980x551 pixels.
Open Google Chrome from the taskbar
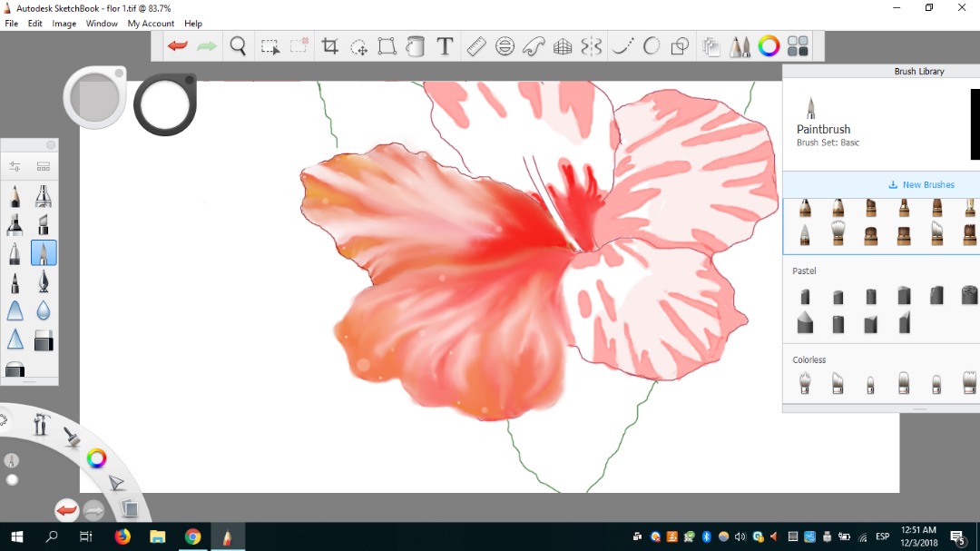click(192, 536)
